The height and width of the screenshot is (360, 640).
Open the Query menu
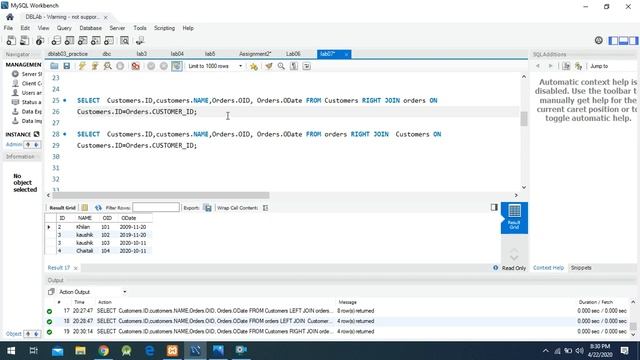click(x=64, y=28)
